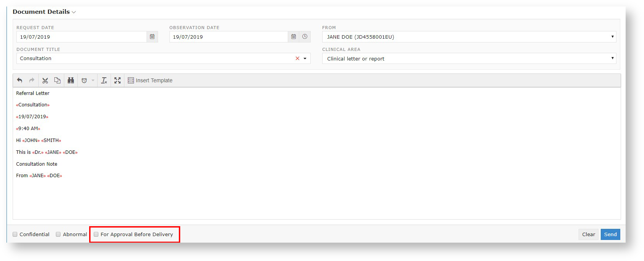Viewport: 644px width, 261px height.
Task: Click the remove formatting icon
Action: coord(104,80)
